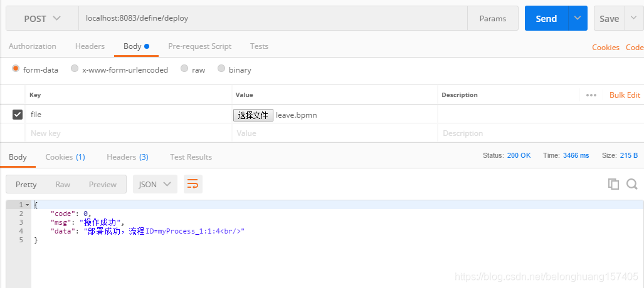Image resolution: width=644 pixels, height=288 pixels.
Task: Click the New key input field
Action: point(129,133)
